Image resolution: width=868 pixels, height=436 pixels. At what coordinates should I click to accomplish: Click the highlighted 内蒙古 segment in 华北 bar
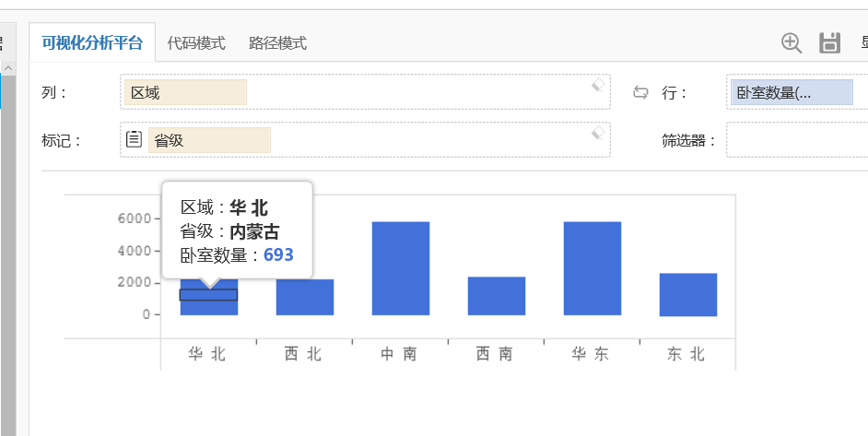pos(208,295)
